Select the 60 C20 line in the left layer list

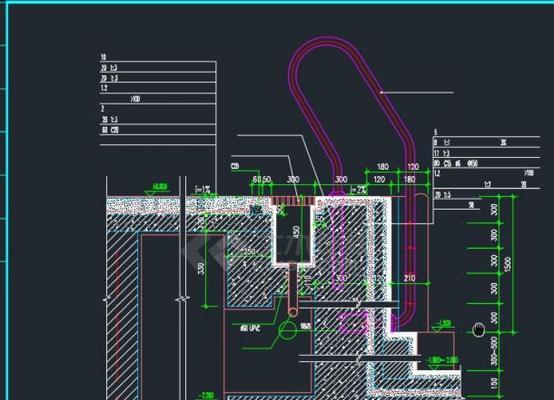pos(110,130)
